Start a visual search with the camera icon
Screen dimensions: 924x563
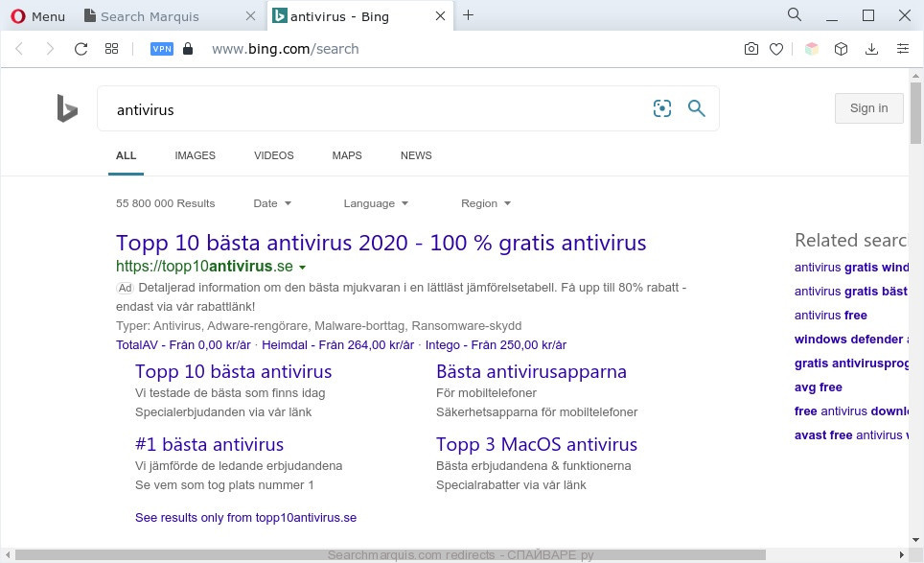662,108
